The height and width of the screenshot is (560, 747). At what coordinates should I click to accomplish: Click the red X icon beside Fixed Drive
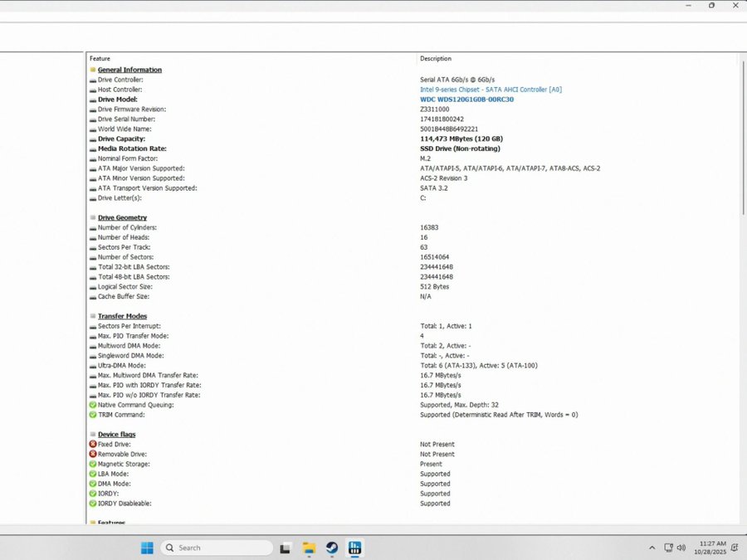[93, 445]
